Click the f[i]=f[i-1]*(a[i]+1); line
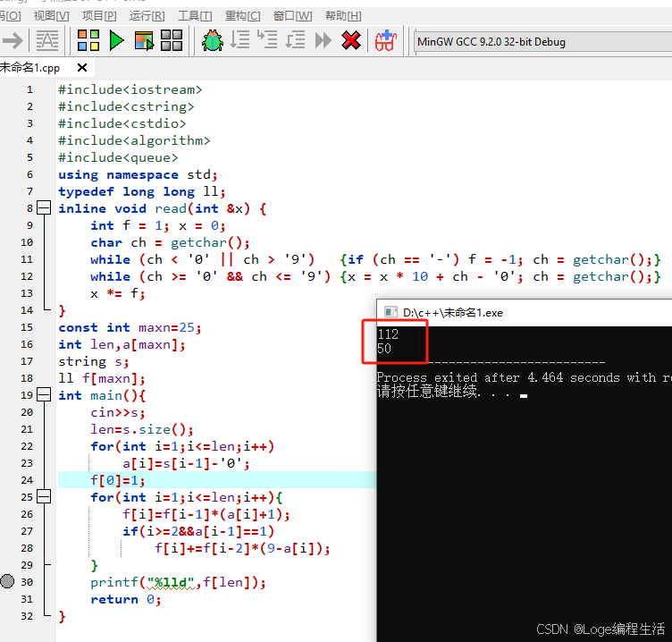 [x=206, y=515]
